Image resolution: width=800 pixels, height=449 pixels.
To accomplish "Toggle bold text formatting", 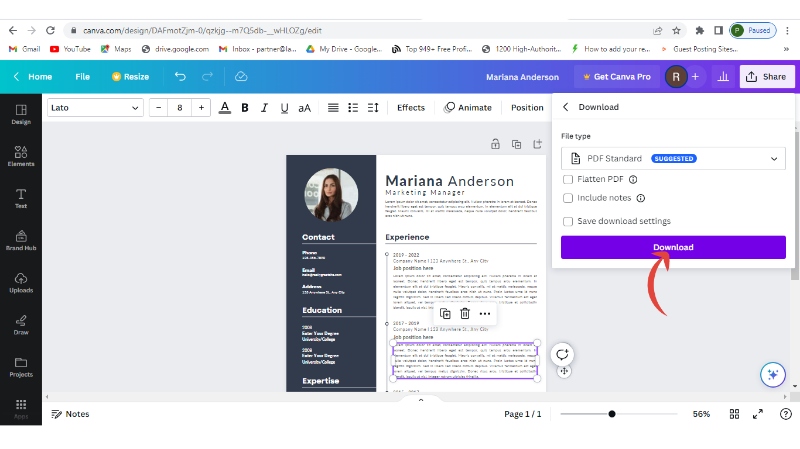I will pyautogui.click(x=245, y=108).
